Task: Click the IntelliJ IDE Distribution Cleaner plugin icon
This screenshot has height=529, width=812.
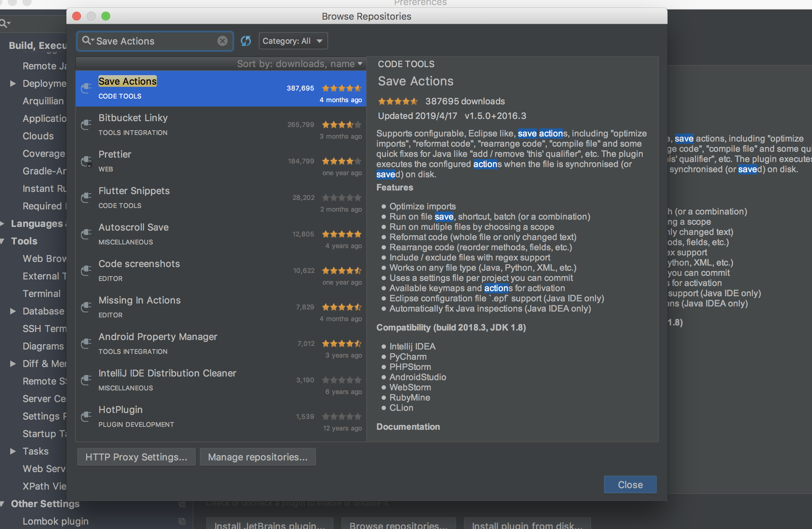Action: [x=86, y=380]
